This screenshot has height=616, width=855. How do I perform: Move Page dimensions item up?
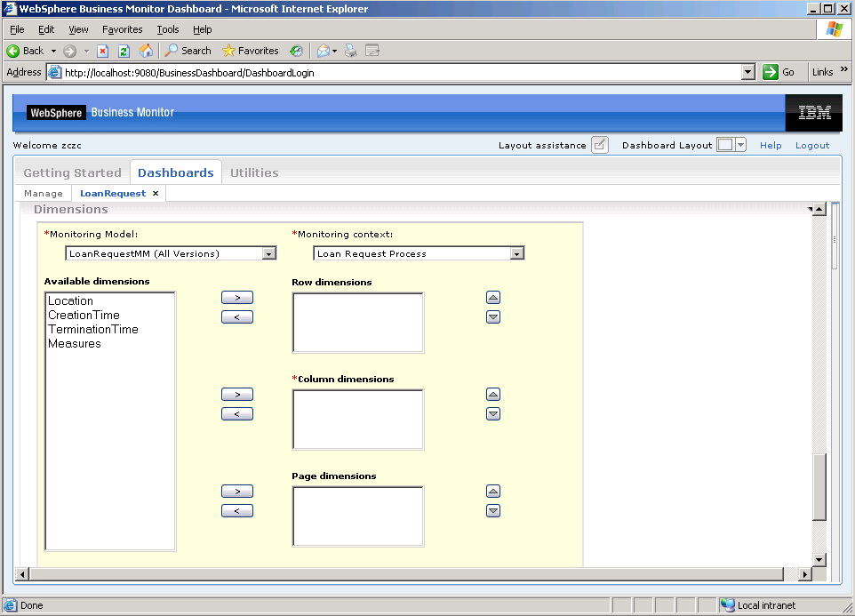493,492
